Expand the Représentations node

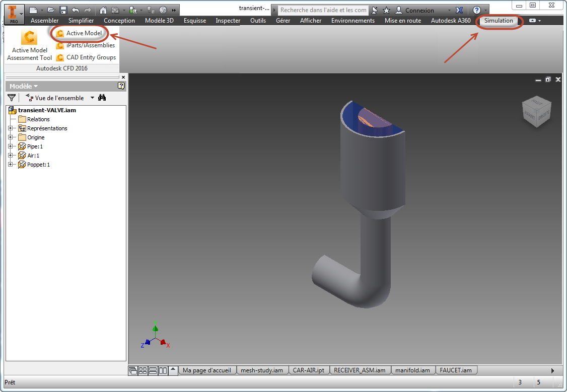[x=11, y=128]
